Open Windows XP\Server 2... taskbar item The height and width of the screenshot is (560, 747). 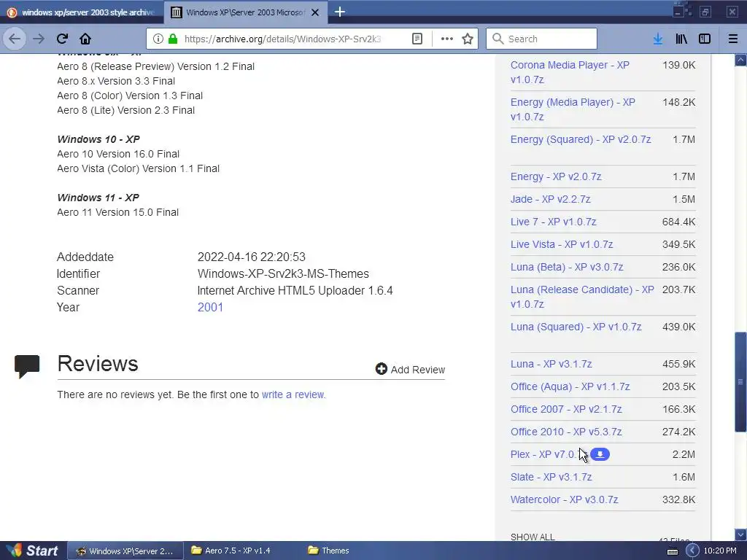(x=125, y=551)
